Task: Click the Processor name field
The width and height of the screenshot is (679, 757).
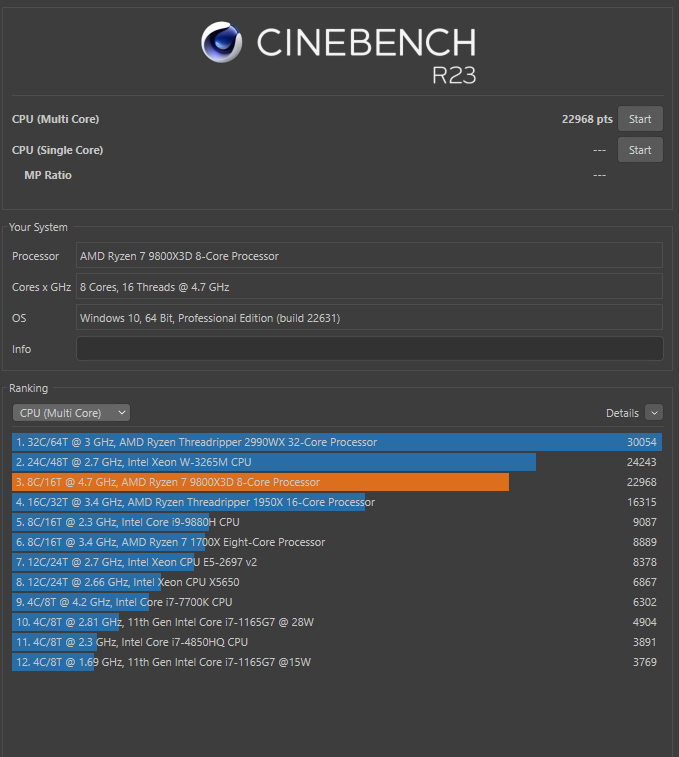Action: point(369,256)
